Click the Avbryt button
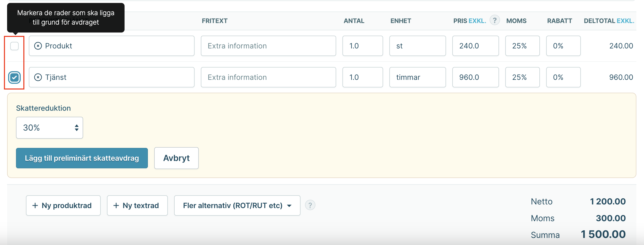The height and width of the screenshot is (245, 644). [x=176, y=158]
